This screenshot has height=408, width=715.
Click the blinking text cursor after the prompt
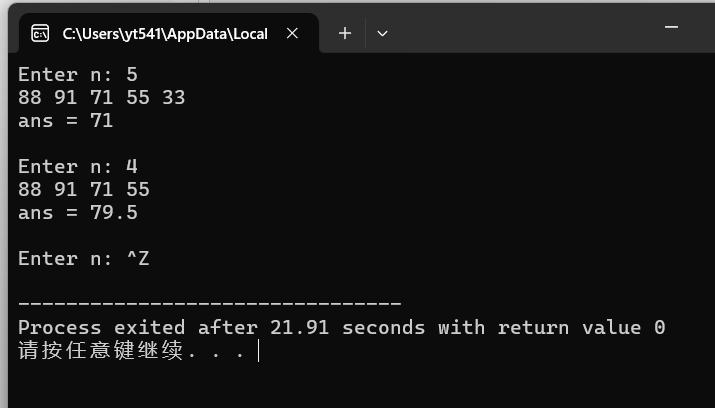[x=259, y=351]
